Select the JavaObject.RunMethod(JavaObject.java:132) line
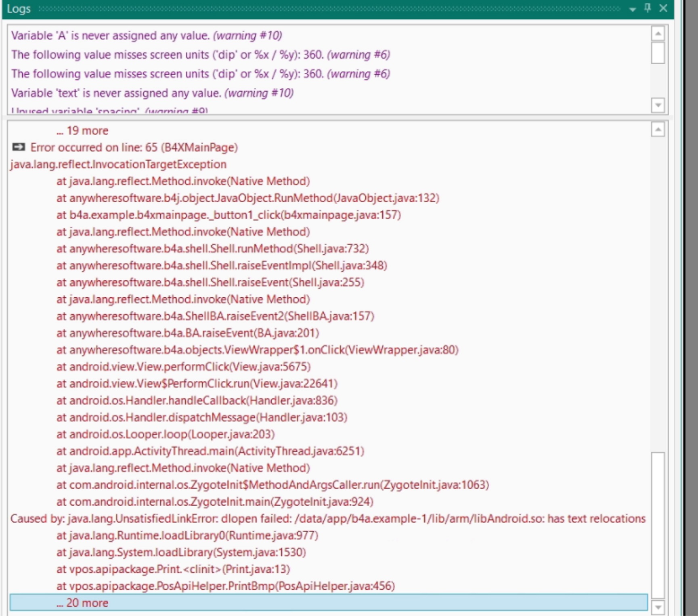 248,198
